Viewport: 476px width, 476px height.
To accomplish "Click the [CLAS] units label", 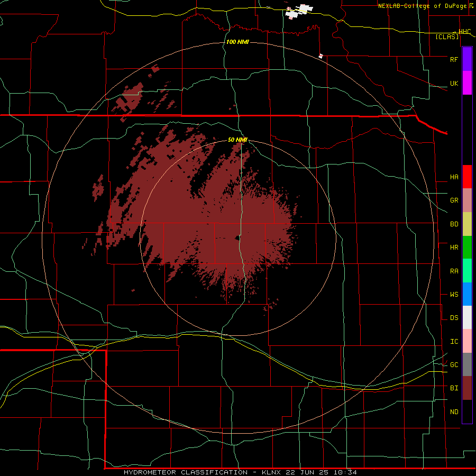I will (447, 36).
